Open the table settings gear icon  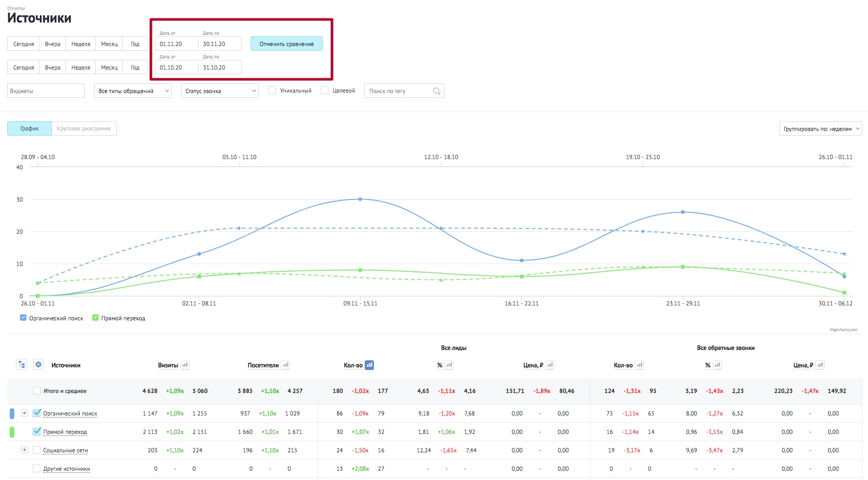tap(38, 364)
